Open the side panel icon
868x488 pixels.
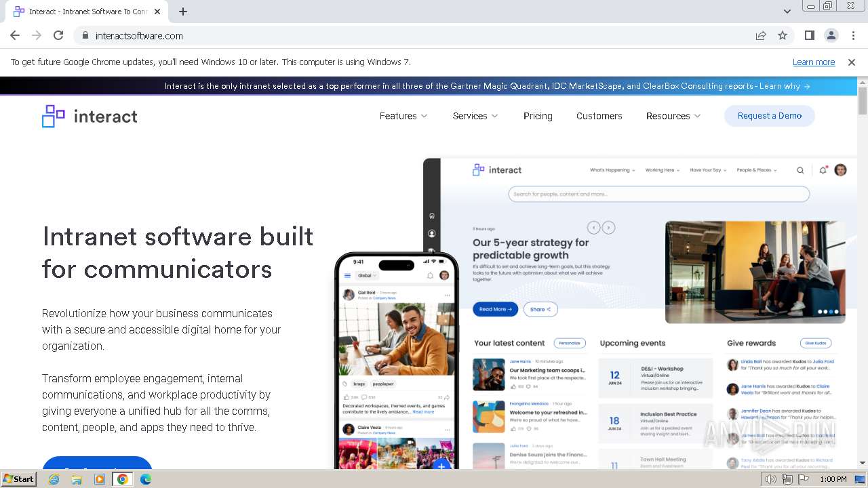810,35
